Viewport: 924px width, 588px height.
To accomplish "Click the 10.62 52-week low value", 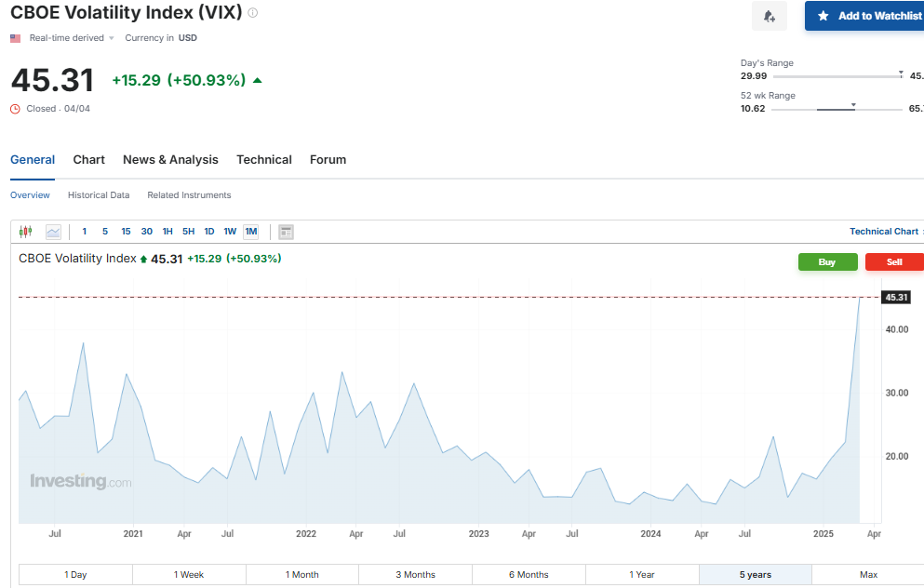I will tap(753, 109).
